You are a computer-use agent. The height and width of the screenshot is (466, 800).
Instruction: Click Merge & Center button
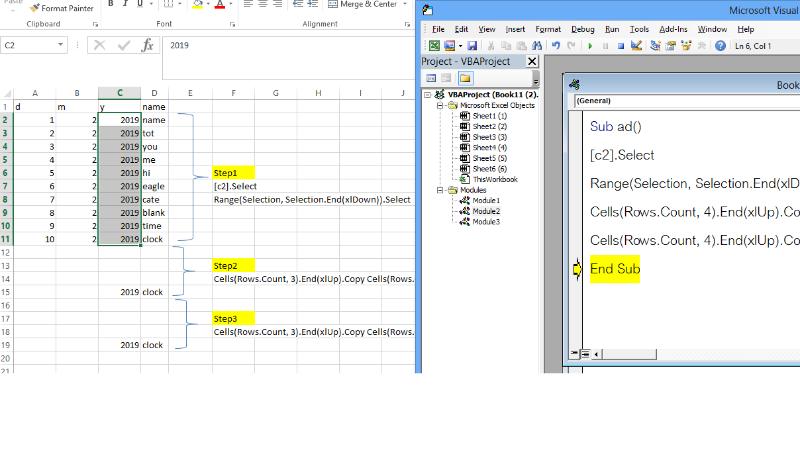point(362,4)
